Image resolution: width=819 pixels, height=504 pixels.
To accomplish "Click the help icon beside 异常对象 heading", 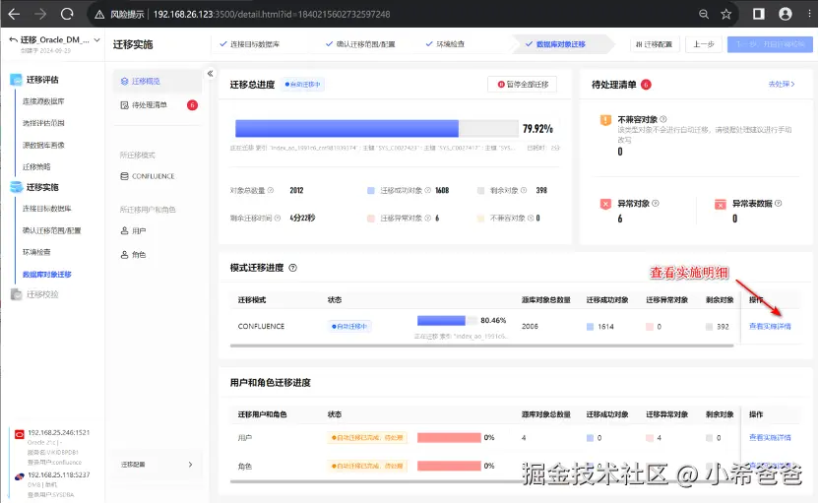I will click(x=656, y=204).
